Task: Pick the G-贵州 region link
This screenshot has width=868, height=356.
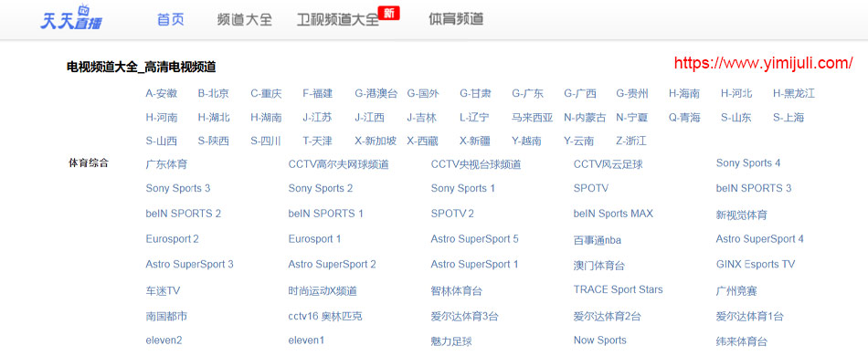Action: (632, 93)
